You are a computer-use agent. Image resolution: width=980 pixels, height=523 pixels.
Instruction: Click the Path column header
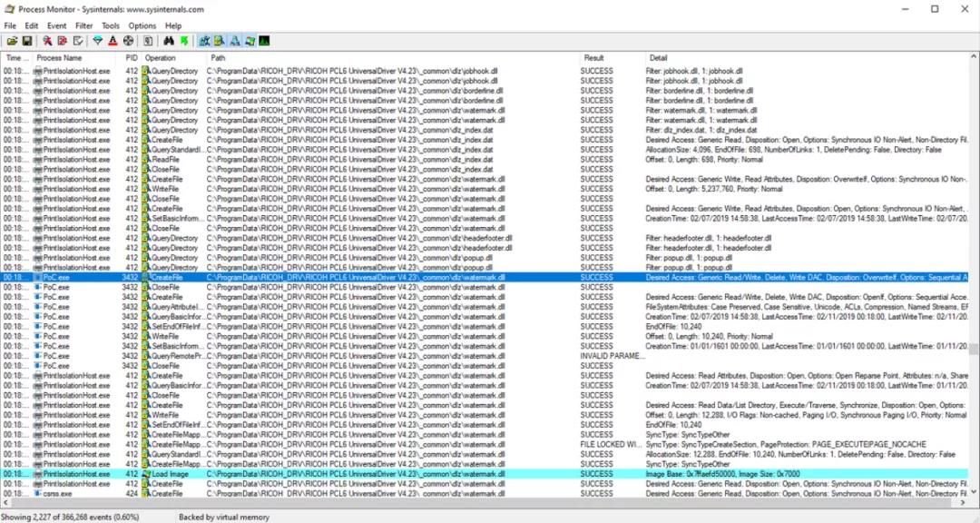coord(394,57)
